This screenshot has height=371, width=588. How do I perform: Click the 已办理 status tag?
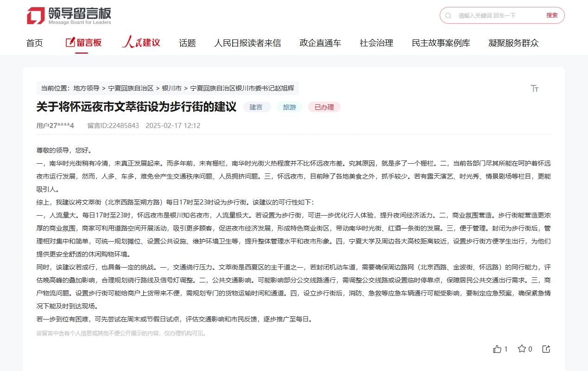[324, 107]
